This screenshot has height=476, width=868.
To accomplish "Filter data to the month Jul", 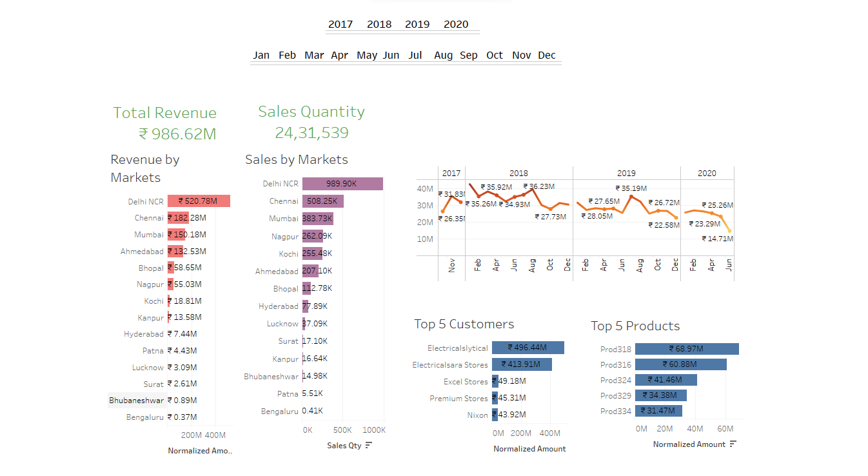I will [x=415, y=55].
